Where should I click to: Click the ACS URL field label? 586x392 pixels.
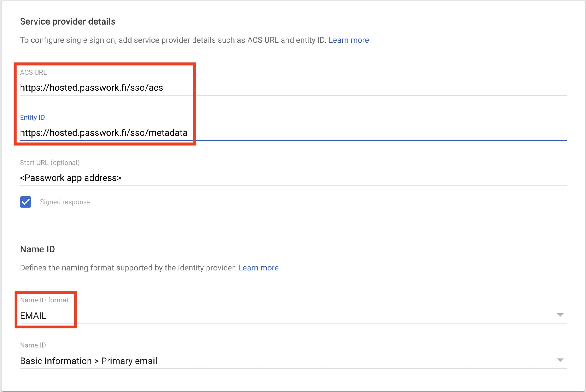point(33,72)
